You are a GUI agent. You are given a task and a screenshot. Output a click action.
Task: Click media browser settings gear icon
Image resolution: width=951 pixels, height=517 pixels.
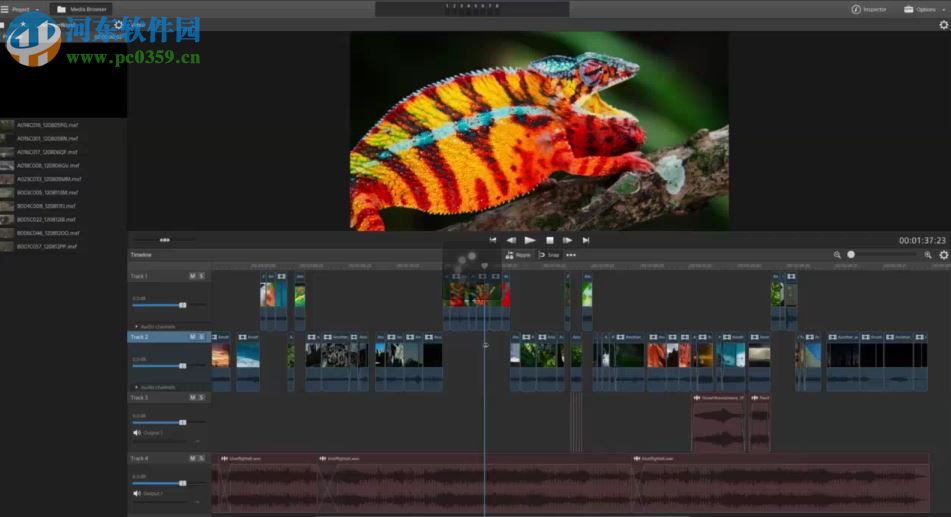click(118, 25)
